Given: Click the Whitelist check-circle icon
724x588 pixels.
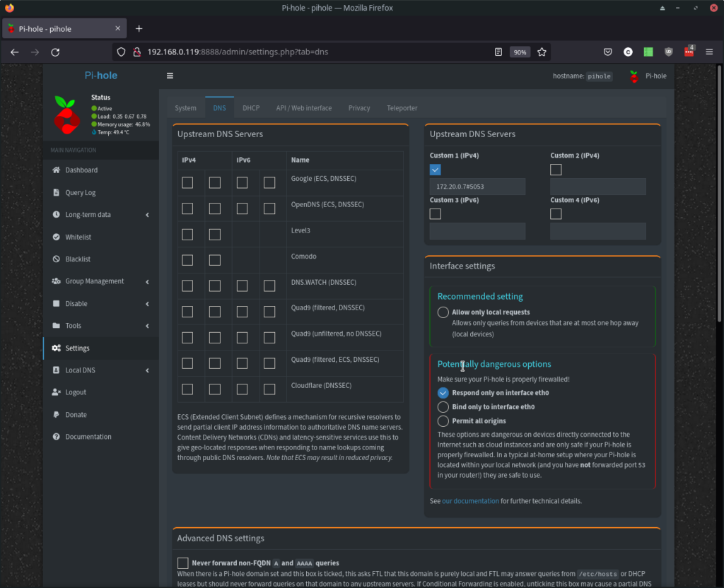Looking at the screenshot, I should pos(56,237).
